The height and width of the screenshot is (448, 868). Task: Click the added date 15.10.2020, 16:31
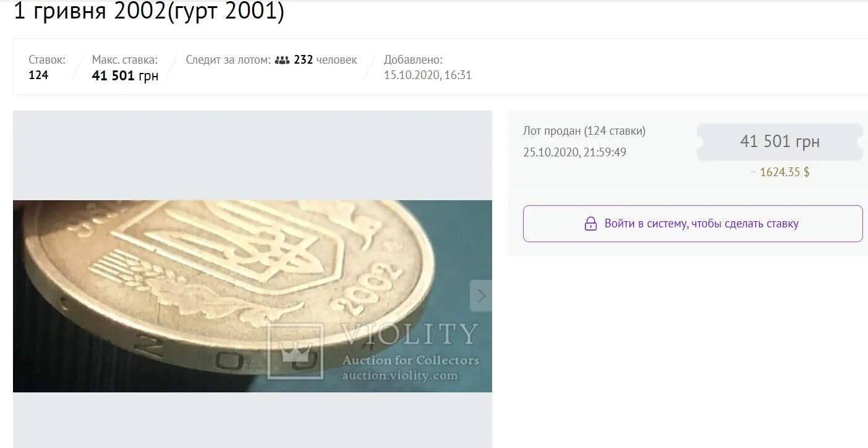428,75
